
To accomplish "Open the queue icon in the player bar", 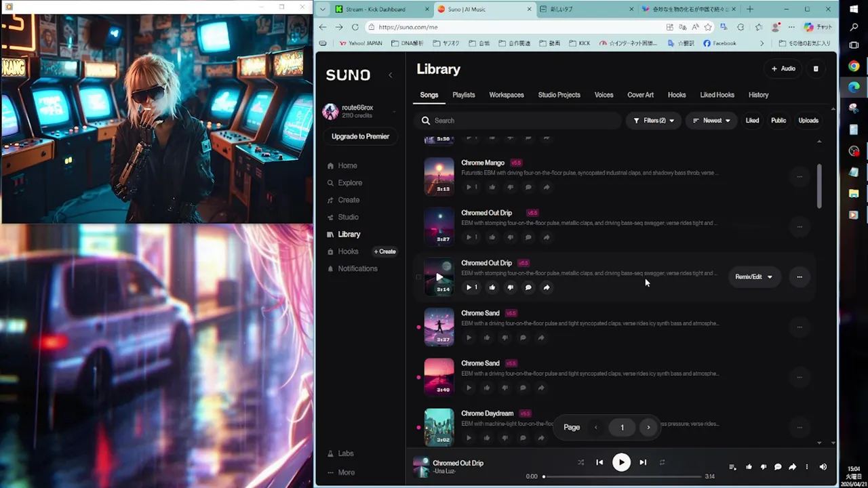I will tap(732, 467).
